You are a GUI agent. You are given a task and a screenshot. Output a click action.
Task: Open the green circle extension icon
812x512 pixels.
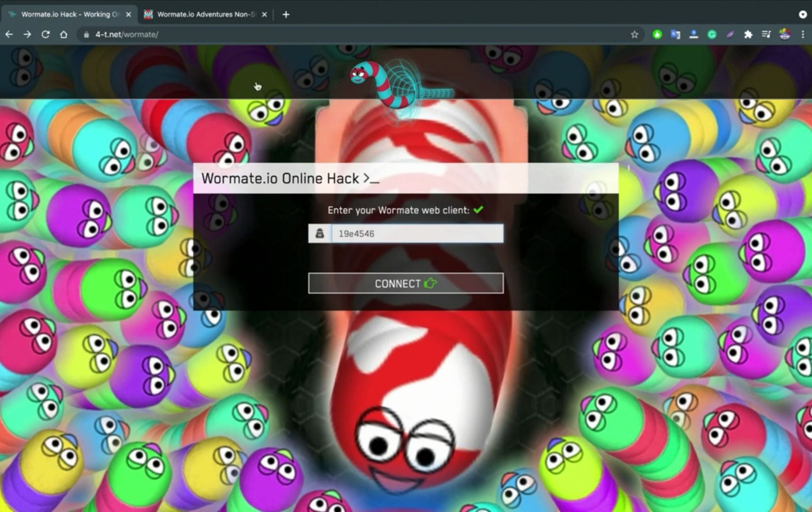click(x=657, y=34)
